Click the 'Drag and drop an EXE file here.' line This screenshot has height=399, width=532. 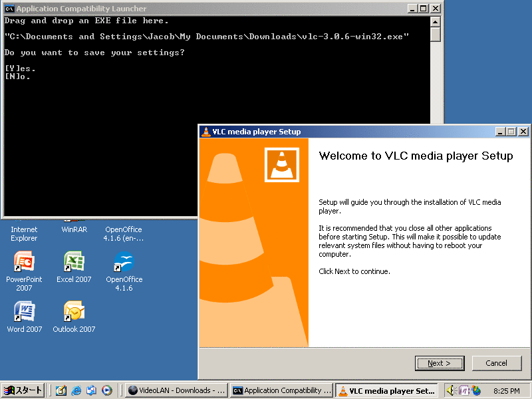pyautogui.click(x=86, y=21)
